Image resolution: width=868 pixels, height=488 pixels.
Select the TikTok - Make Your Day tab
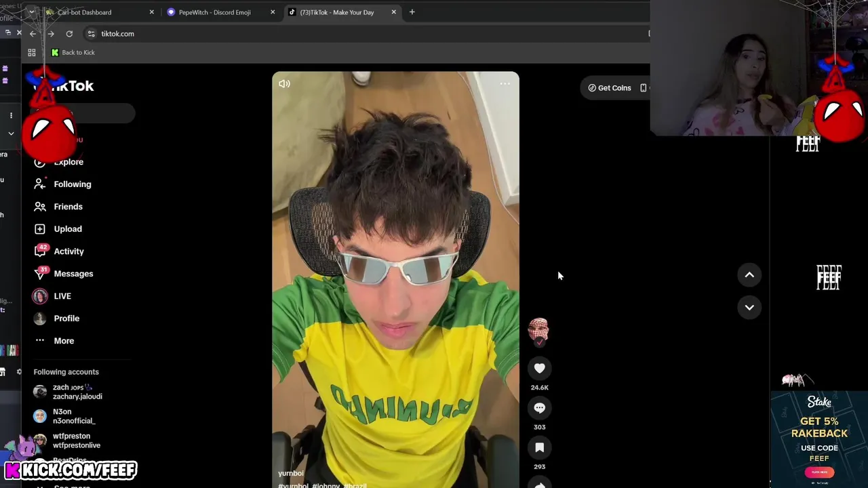[x=336, y=12]
